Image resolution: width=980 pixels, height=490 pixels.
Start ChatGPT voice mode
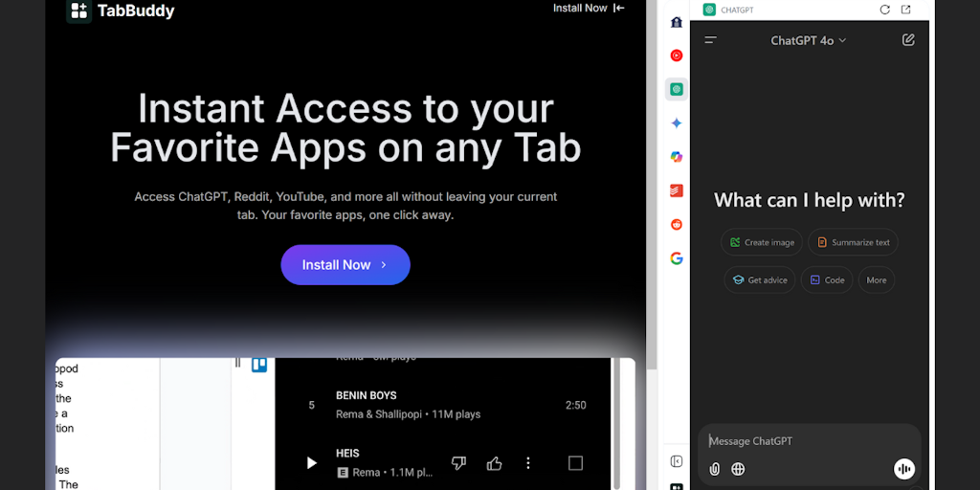pyautogui.click(x=904, y=469)
